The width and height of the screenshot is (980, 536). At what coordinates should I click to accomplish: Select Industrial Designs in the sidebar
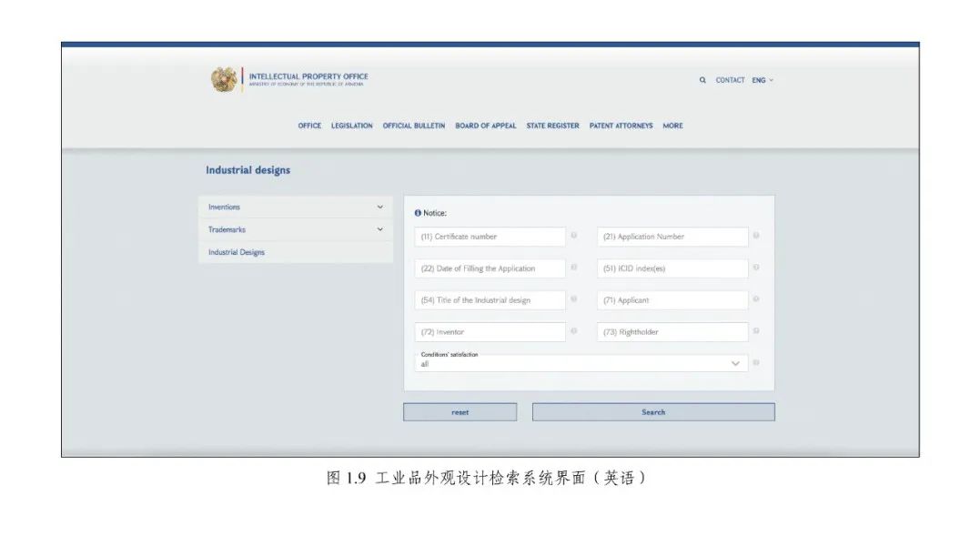pos(237,253)
